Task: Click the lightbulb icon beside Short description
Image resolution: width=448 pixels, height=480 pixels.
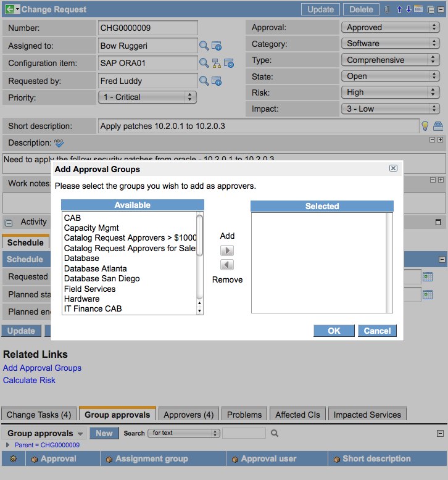Action: (x=425, y=126)
